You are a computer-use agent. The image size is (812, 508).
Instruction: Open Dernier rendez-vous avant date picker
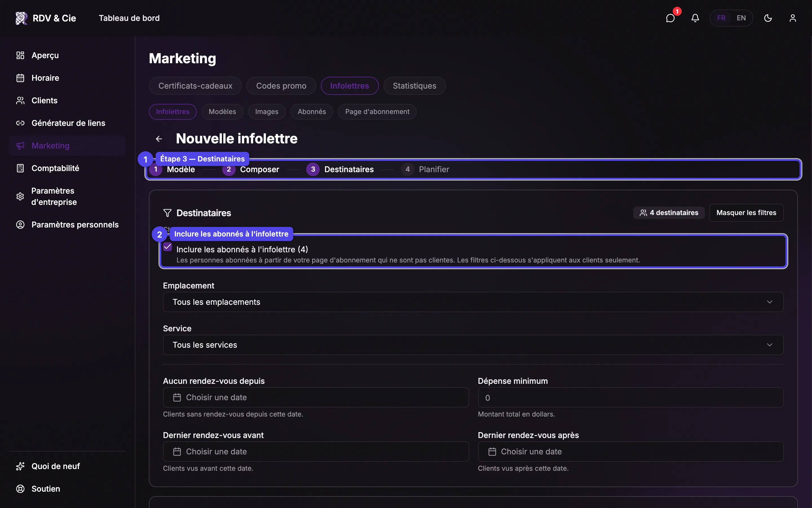pos(316,452)
